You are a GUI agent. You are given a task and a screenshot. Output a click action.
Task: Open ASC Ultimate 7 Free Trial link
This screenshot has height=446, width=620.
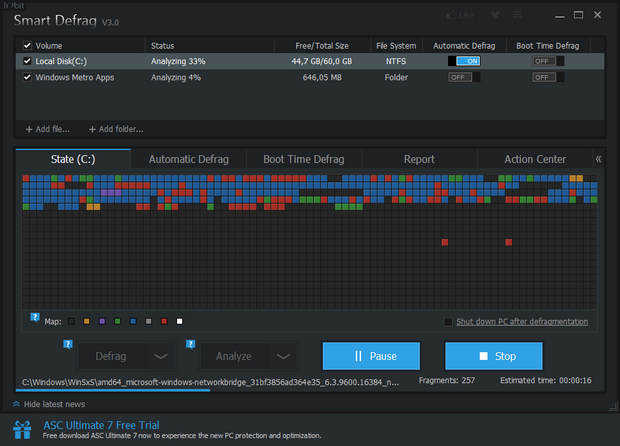point(101,425)
